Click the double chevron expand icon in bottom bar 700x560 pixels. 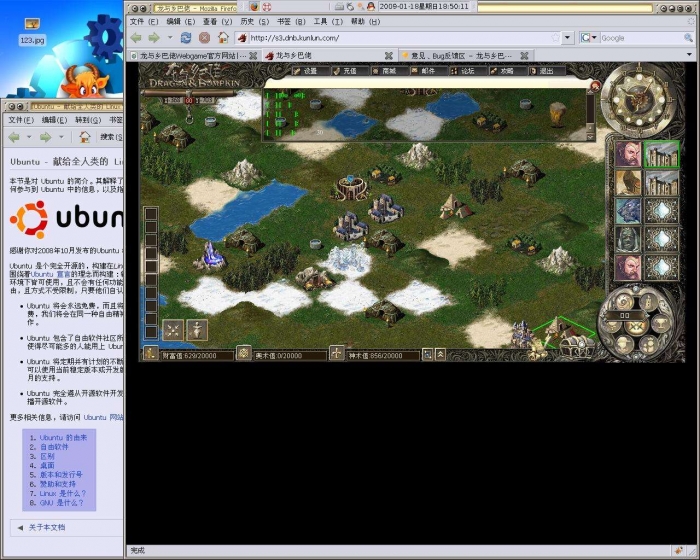(x=440, y=355)
